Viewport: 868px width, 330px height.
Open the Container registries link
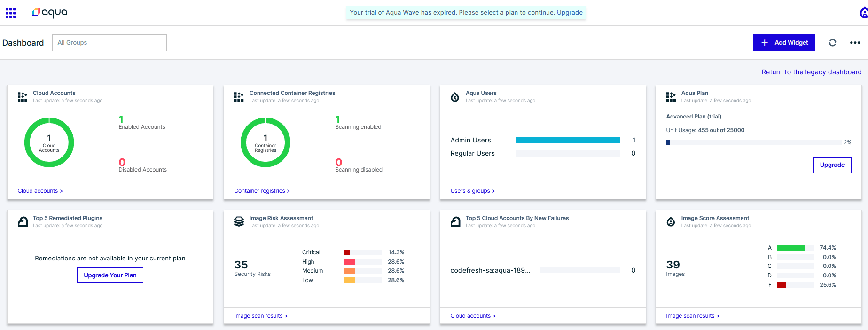262,191
